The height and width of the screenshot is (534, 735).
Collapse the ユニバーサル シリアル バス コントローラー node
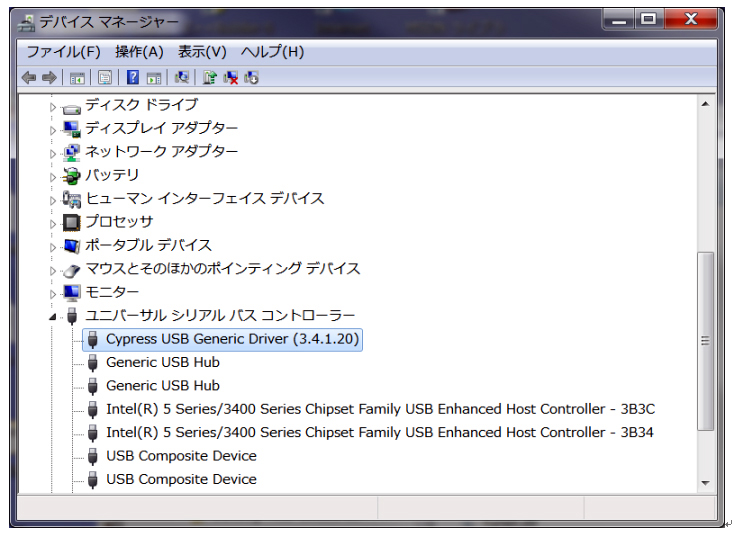coord(52,317)
